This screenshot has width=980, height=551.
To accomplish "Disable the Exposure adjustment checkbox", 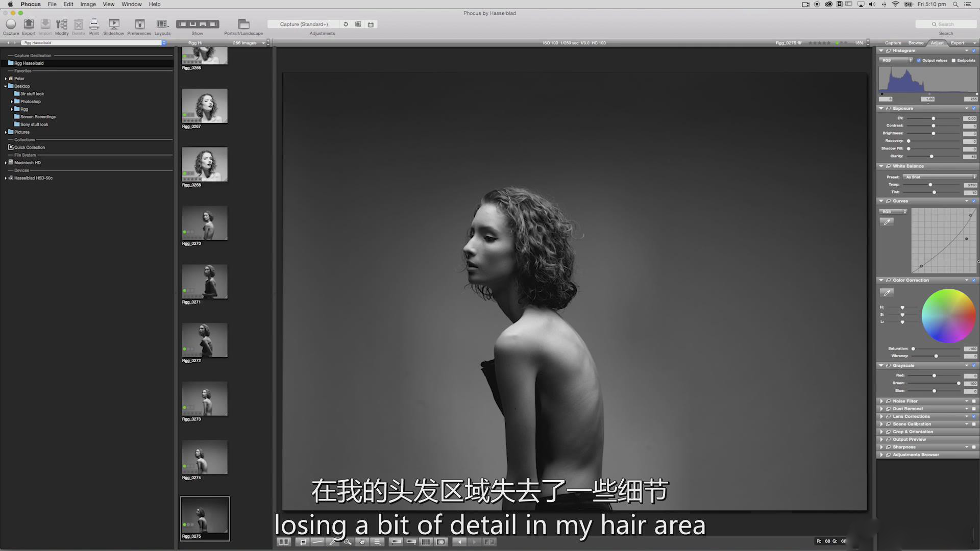I will tap(974, 109).
